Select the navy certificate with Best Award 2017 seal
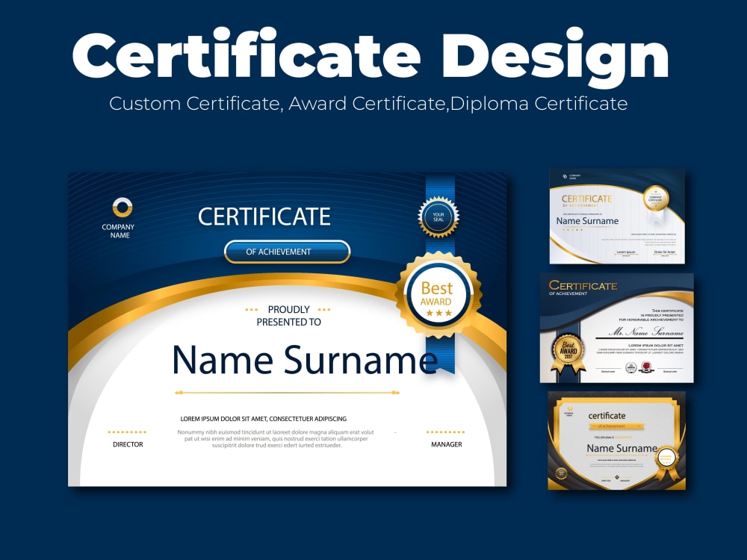 (x=616, y=328)
